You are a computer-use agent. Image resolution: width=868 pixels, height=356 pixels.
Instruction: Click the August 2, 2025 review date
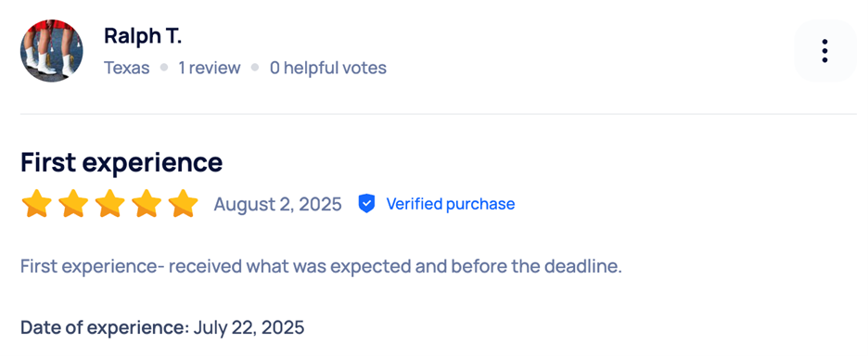click(278, 204)
